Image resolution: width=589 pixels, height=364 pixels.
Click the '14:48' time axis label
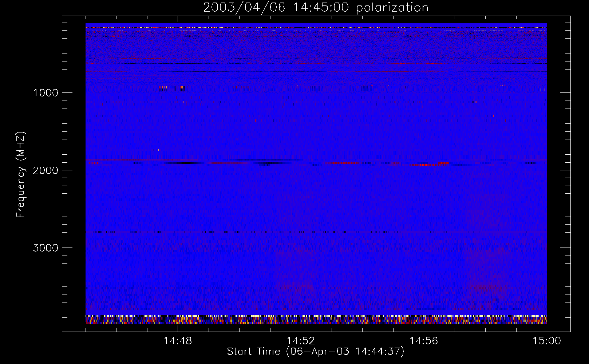point(178,341)
